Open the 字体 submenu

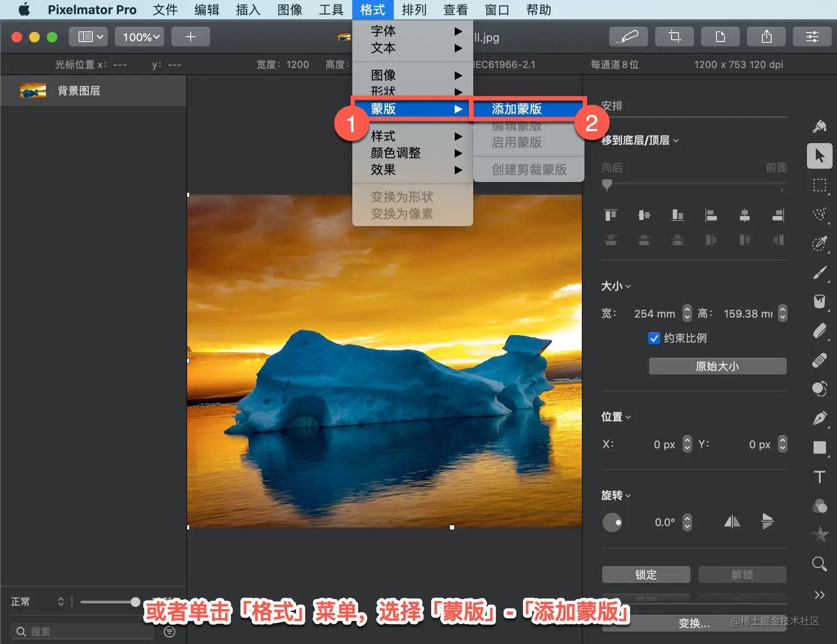coord(412,31)
